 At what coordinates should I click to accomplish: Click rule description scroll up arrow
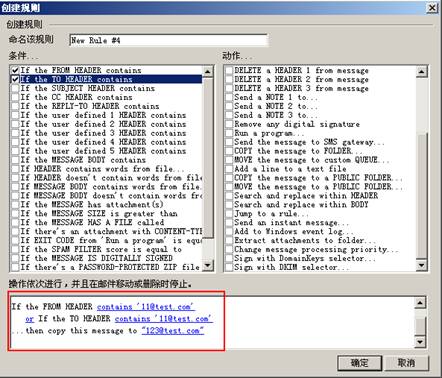[x=420, y=303]
